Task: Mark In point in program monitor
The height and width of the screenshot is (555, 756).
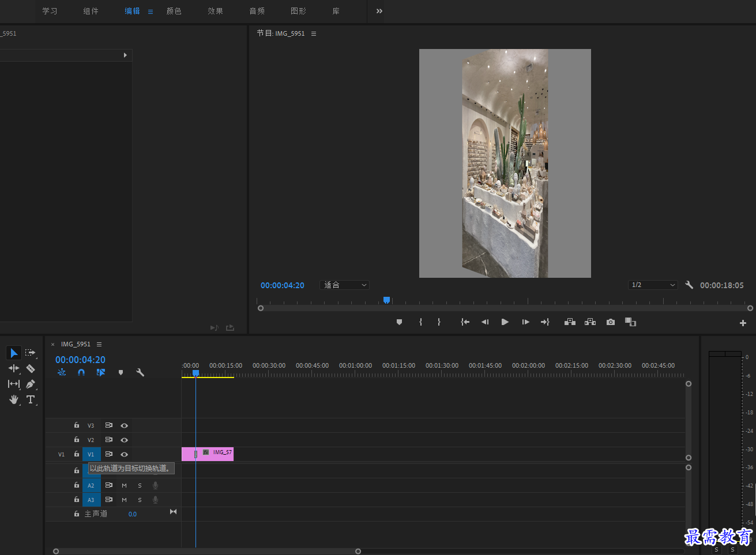Action: pyautogui.click(x=420, y=322)
